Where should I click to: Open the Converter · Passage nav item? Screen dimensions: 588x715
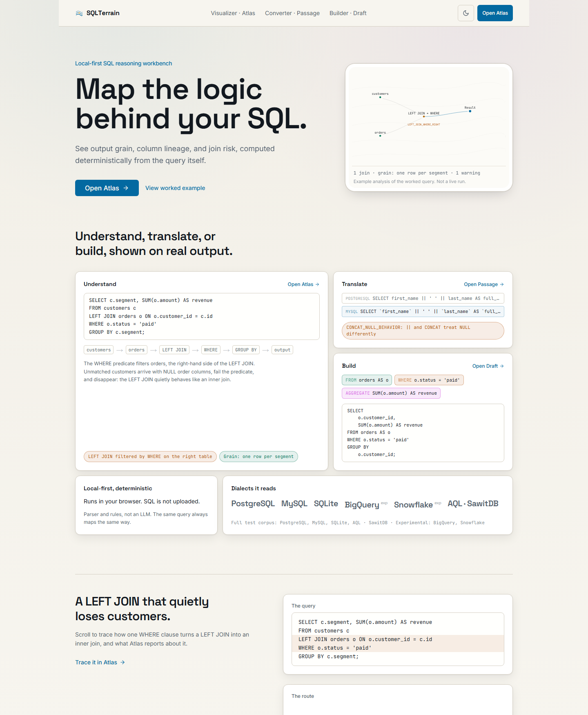292,13
